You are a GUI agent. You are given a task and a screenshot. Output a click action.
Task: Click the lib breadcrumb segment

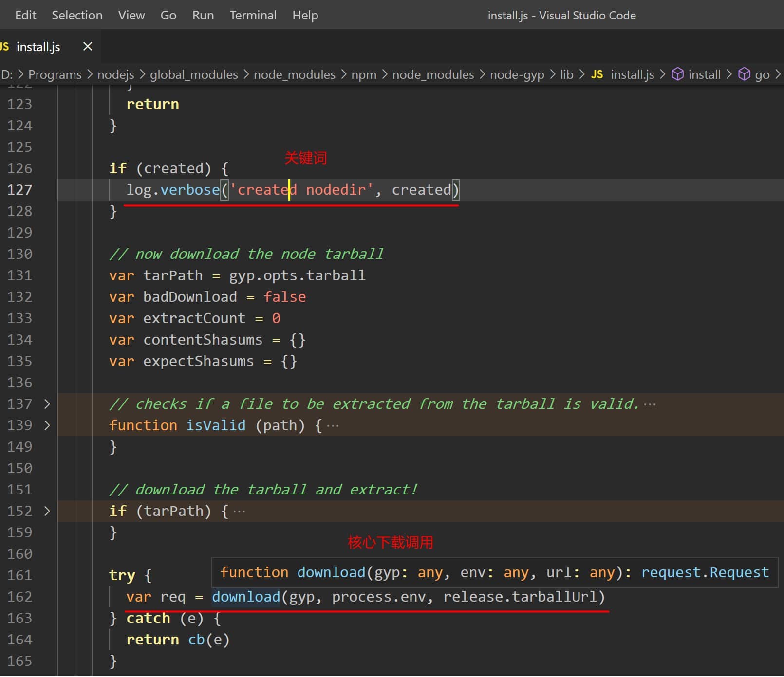point(566,74)
